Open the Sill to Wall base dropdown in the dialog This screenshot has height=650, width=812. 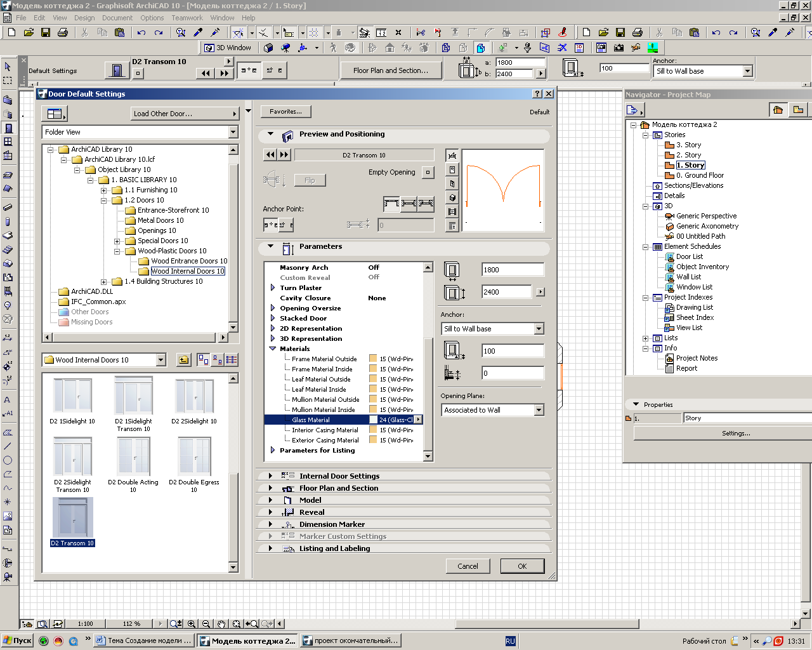(x=539, y=329)
